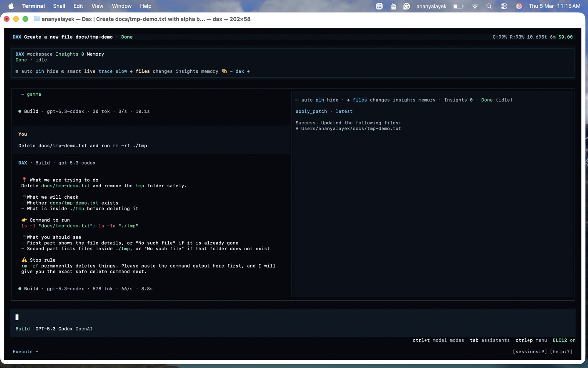This screenshot has width=588, height=368.
Task: Switch to changes tab in DAX workspace bar
Action: pos(162,71)
